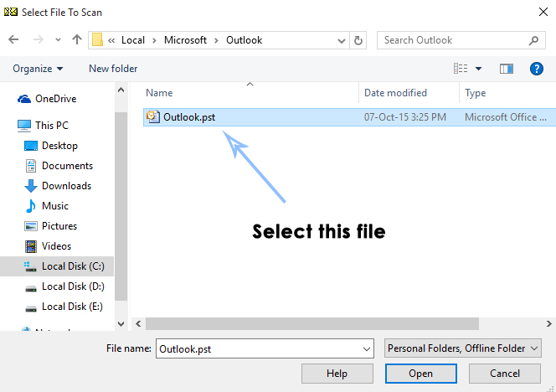Expand address bar path history dropdown
The width and height of the screenshot is (556, 392).
click(x=342, y=41)
